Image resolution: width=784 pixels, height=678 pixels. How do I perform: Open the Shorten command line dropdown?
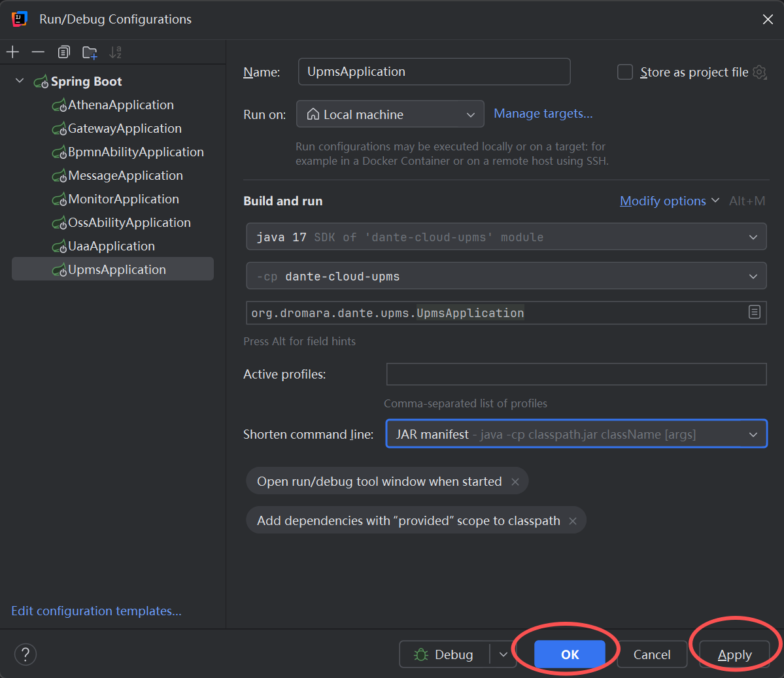pyautogui.click(x=575, y=434)
